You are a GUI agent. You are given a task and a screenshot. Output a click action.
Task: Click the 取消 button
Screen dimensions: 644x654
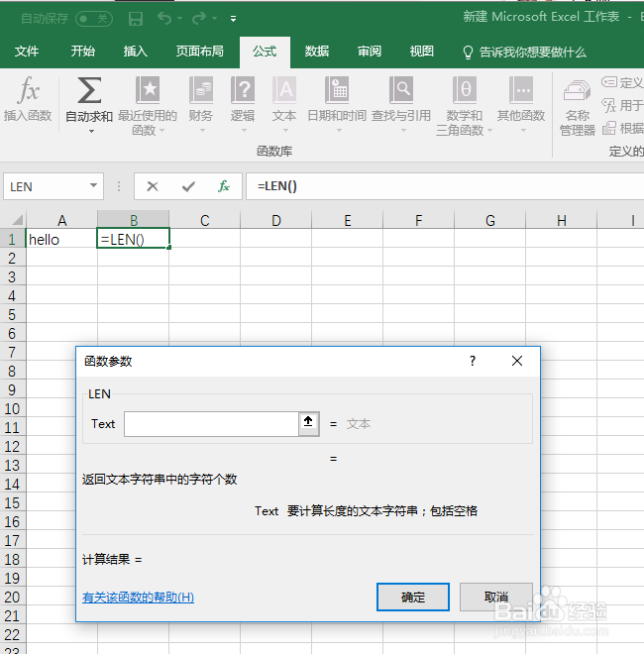[x=496, y=598]
